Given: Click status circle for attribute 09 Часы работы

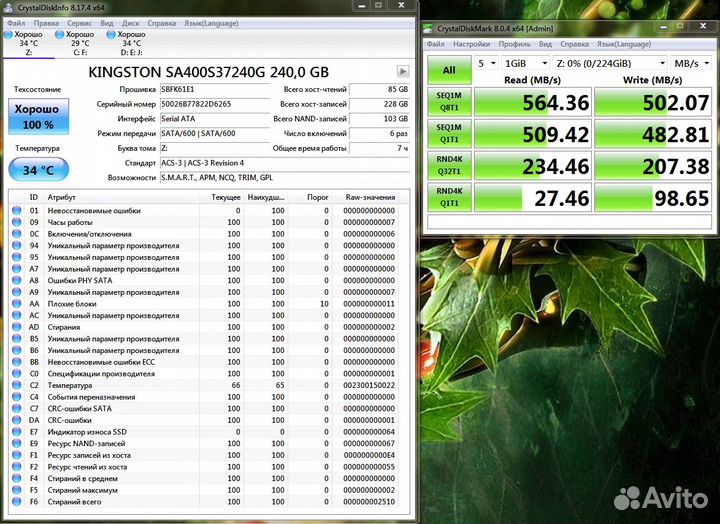Looking at the screenshot, I should 17,222.
